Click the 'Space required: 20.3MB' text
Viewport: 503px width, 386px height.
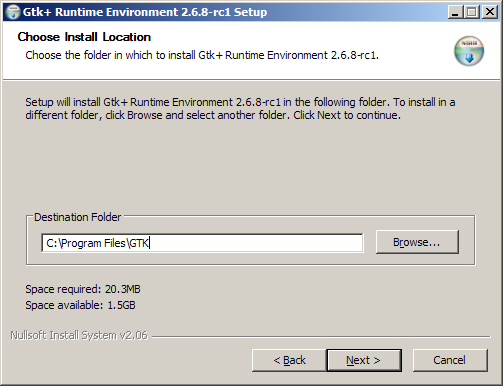click(83, 289)
